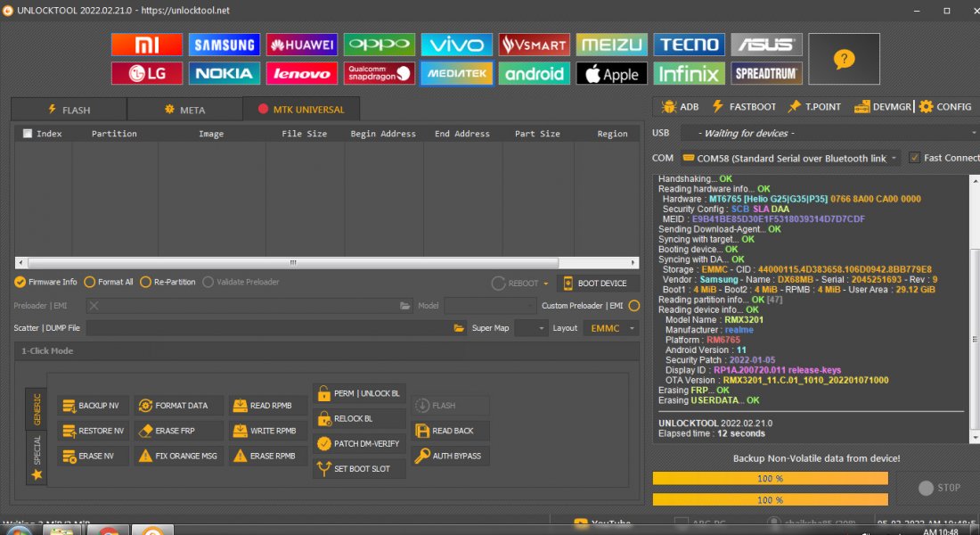Choose the Android platform icon
This screenshot has width=980, height=535.
[x=535, y=73]
